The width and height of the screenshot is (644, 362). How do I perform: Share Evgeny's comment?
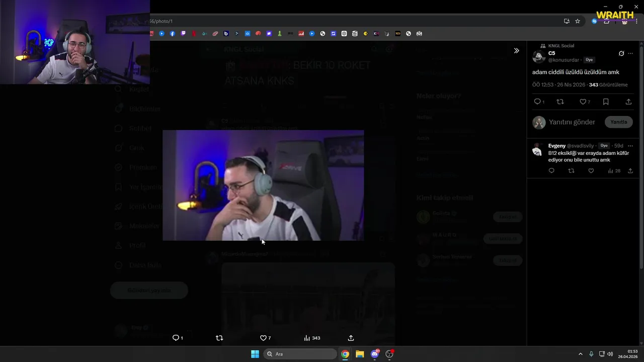click(630, 171)
